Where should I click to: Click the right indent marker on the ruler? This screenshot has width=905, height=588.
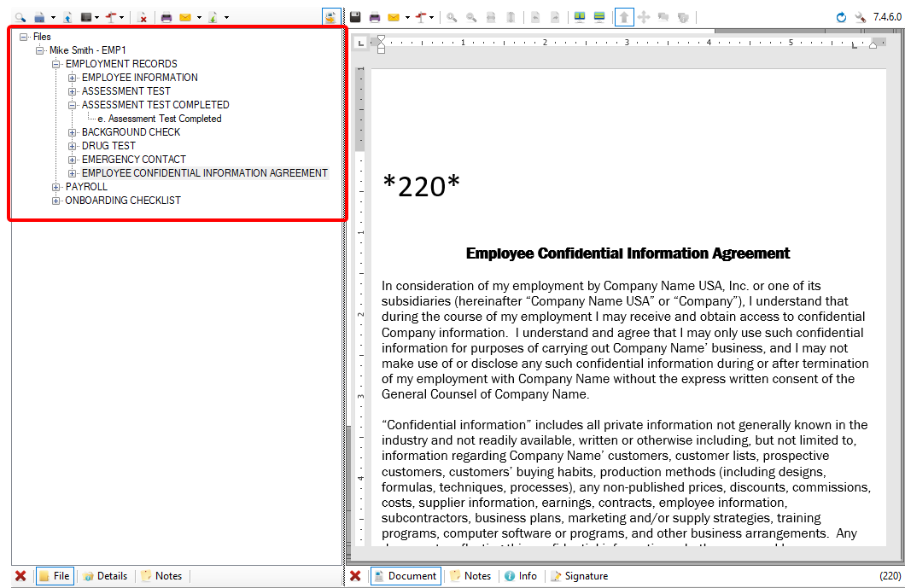[x=873, y=44]
